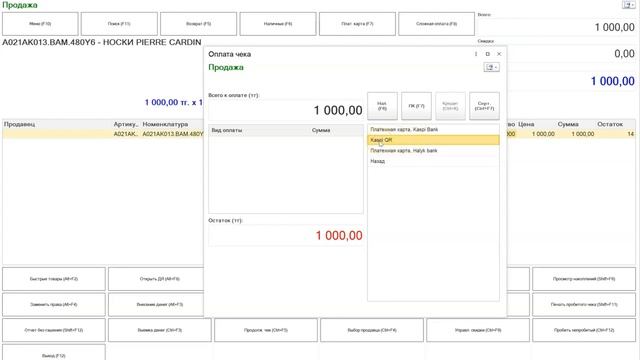Open the help dropdown in main Продажа window

pos(629,4)
